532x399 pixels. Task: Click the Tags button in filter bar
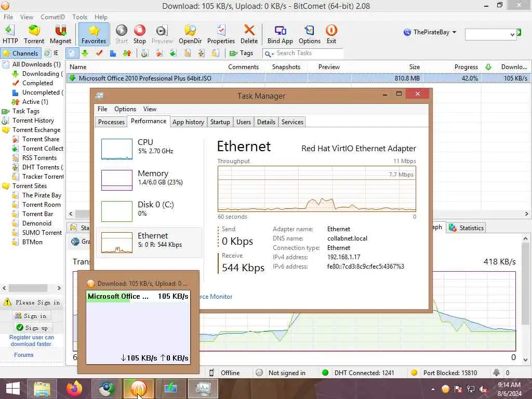click(x=241, y=54)
